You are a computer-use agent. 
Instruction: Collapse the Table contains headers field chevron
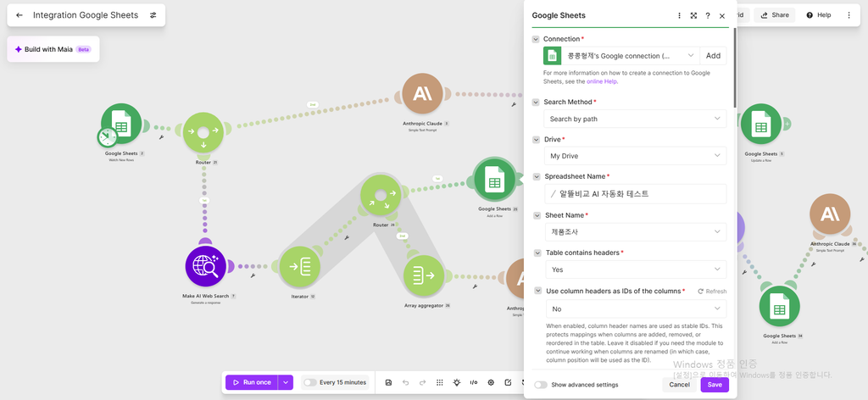pos(537,253)
